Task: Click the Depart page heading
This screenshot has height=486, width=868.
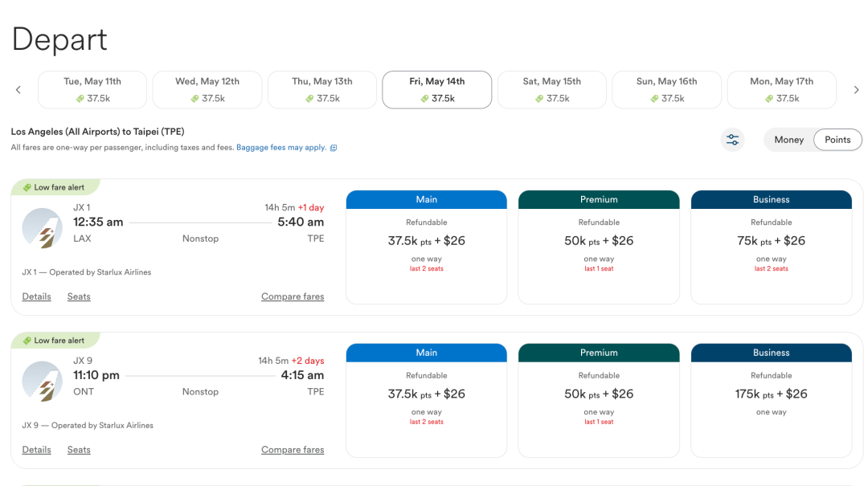Action: tap(59, 39)
